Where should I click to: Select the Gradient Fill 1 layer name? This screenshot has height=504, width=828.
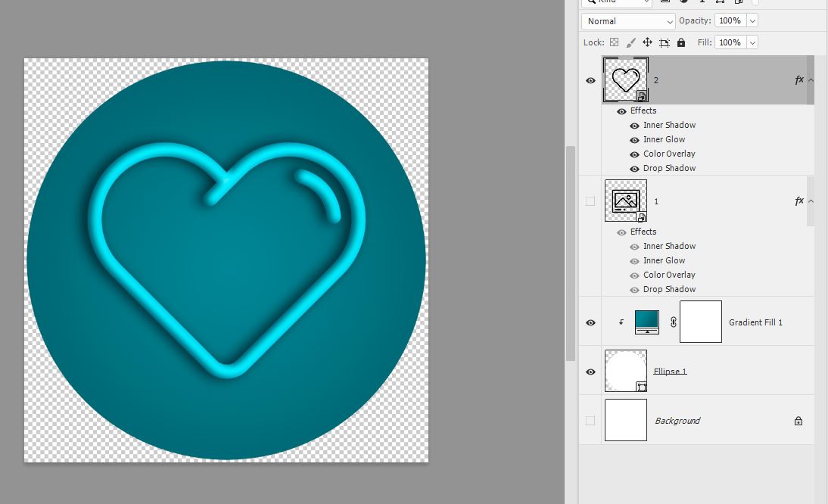pyautogui.click(x=755, y=322)
